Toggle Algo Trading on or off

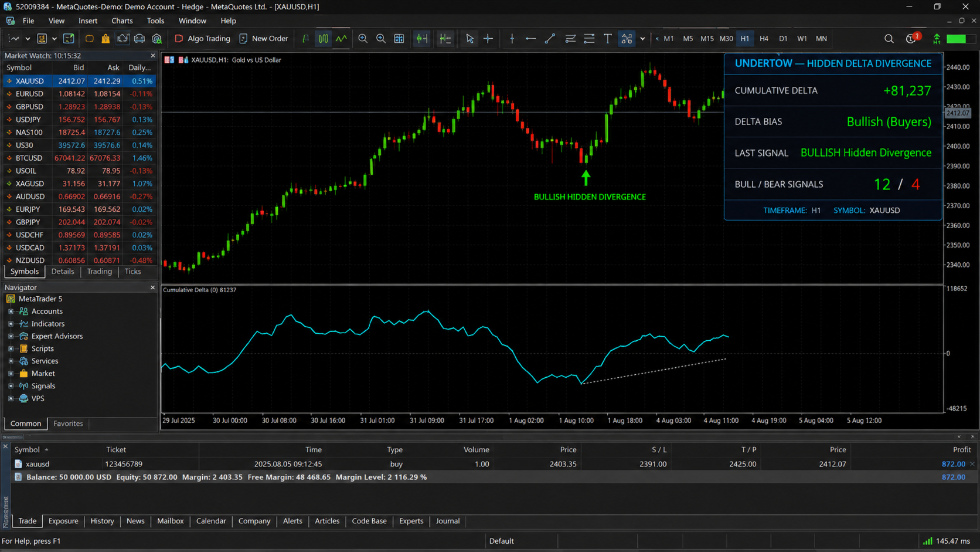[202, 39]
